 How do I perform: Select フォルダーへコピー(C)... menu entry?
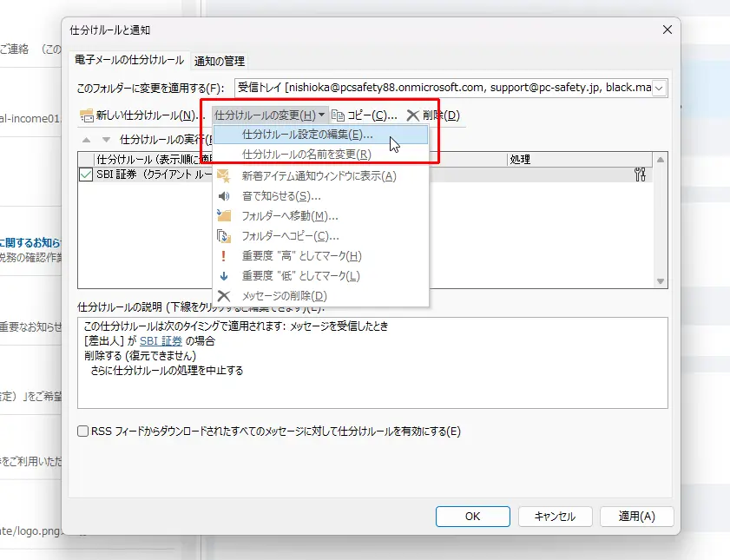(320, 236)
